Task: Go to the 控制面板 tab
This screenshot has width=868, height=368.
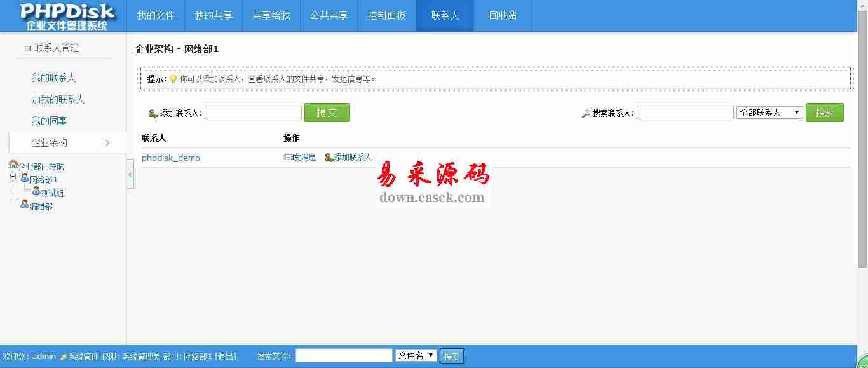Action: [x=387, y=16]
